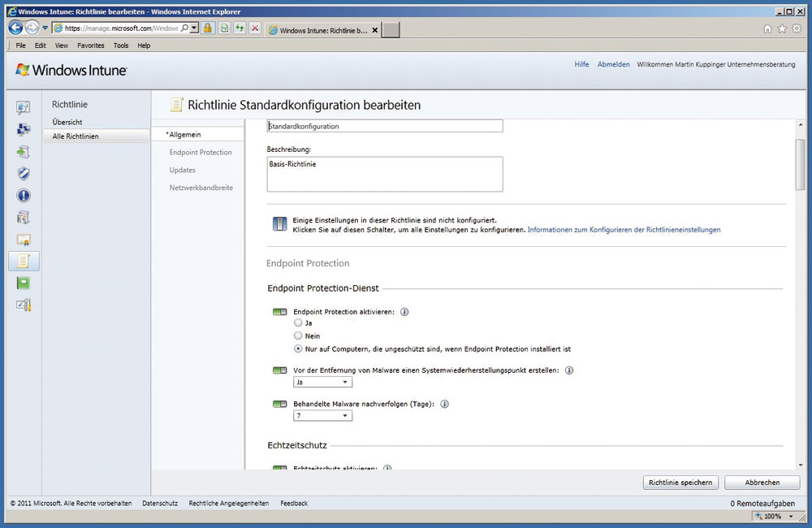812x528 pixels.
Task: Toggle the switch for Systemwiederherstellungspunkt erstellen
Action: click(279, 370)
